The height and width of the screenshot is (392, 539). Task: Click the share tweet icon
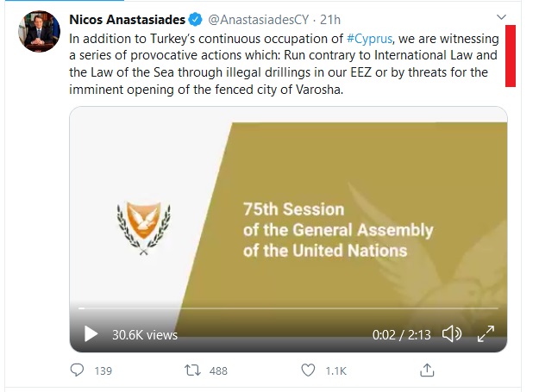tap(425, 370)
